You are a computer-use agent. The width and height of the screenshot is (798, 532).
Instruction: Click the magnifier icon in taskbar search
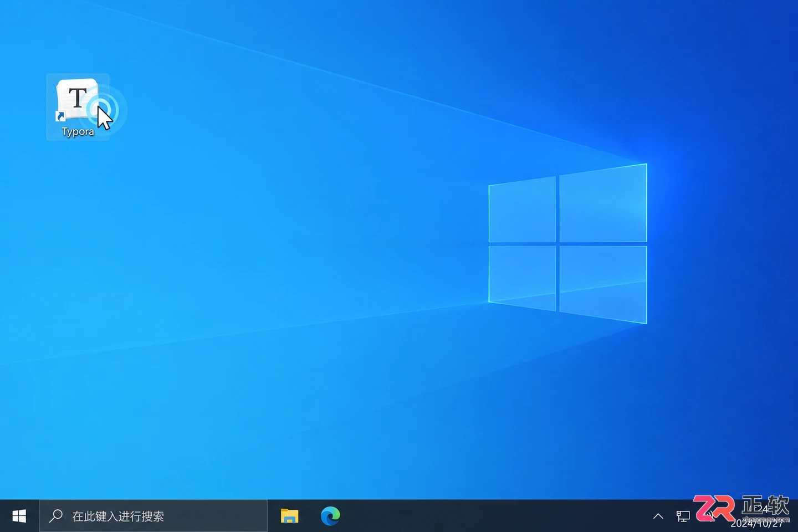tap(56, 516)
